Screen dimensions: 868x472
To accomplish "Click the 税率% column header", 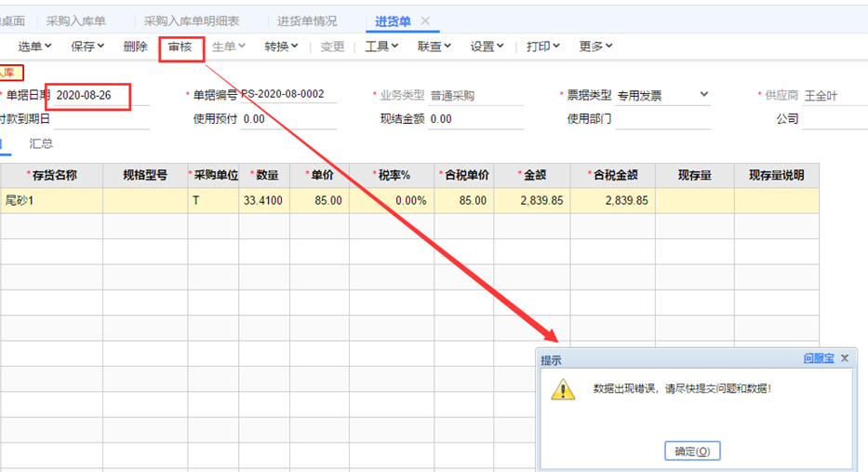I will (x=392, y=176).
